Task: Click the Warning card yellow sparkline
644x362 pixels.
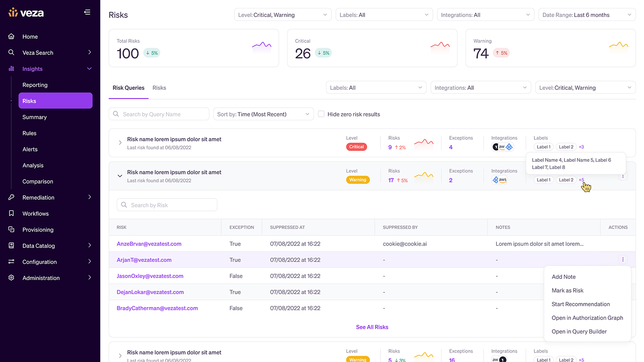Action: point(619,45)
